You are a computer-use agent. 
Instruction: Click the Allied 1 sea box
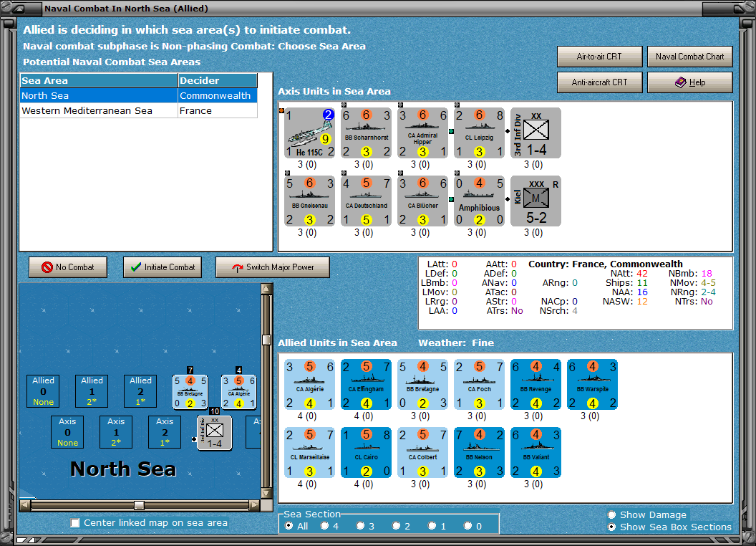click(x=92, y=391)
